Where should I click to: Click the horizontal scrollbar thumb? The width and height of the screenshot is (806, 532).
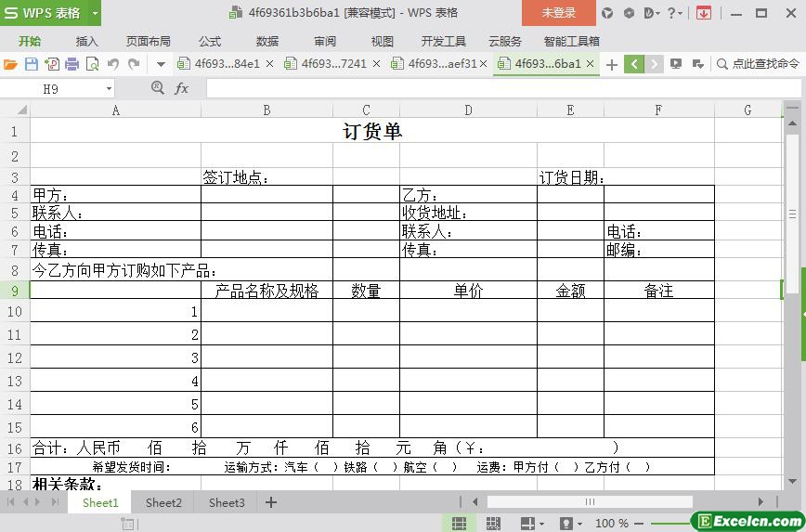pyautogui.click(x=590, y=501)
